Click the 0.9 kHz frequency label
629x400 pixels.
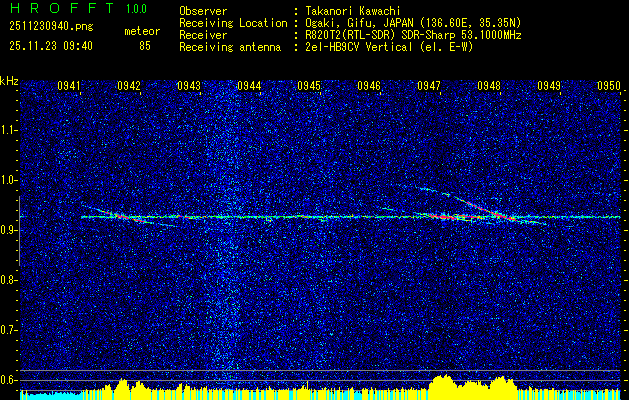9,230
